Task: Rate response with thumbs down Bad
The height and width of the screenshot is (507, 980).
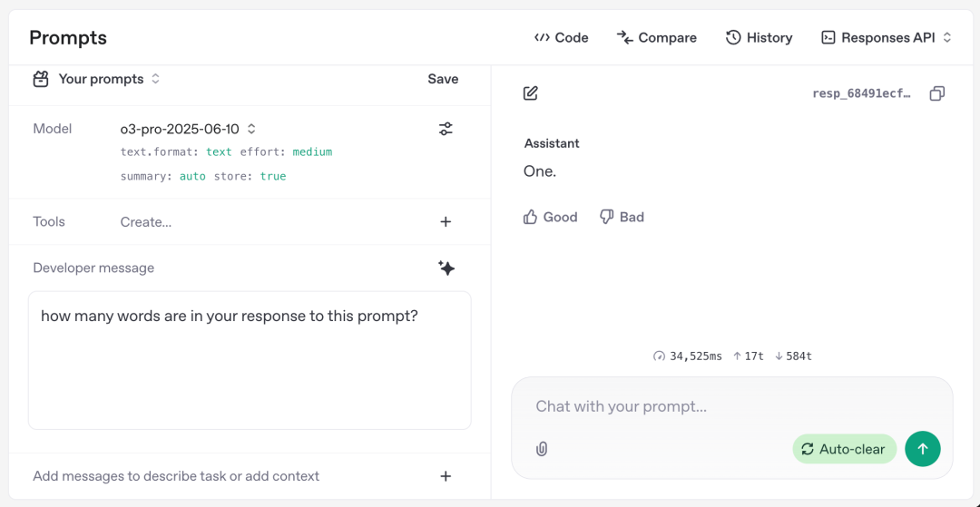Action: [x=622, y=217]
